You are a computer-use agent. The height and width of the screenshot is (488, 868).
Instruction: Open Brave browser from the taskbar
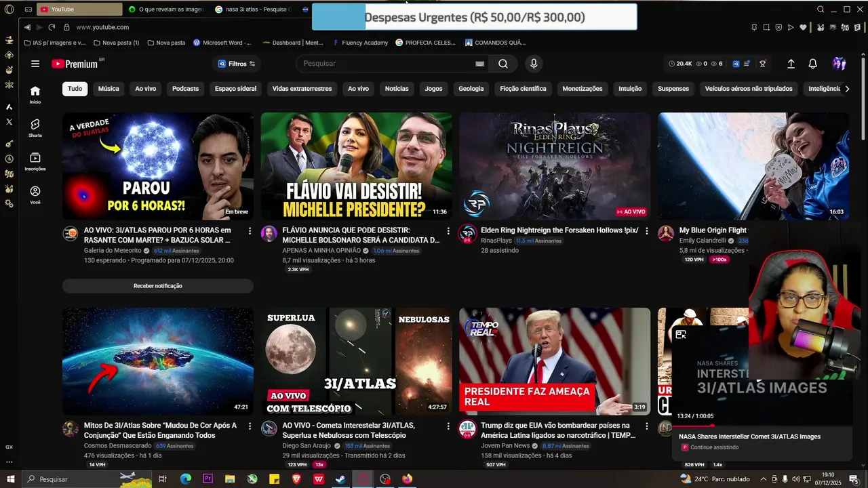click(296, 479)
